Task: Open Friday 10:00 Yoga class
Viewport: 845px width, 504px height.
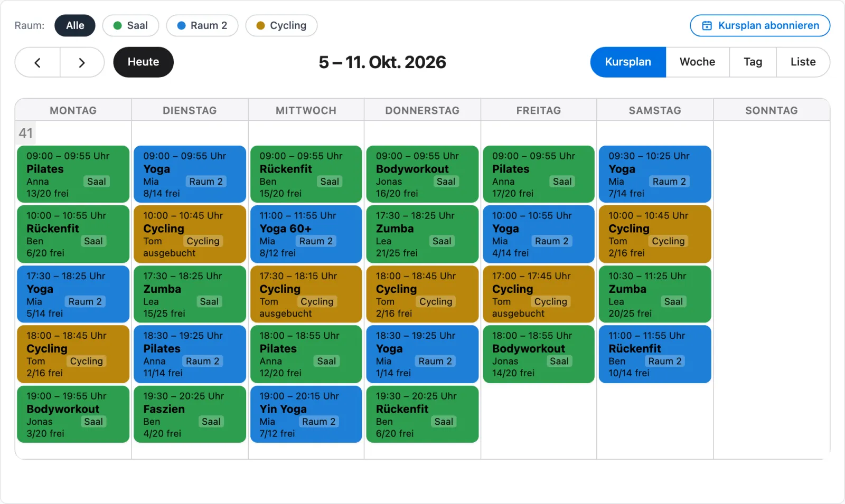Action: pos(539,234)
